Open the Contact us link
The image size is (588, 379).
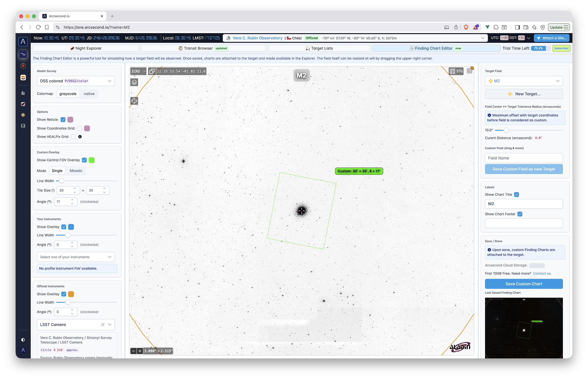pyautogui.click(x=542, y=274)
